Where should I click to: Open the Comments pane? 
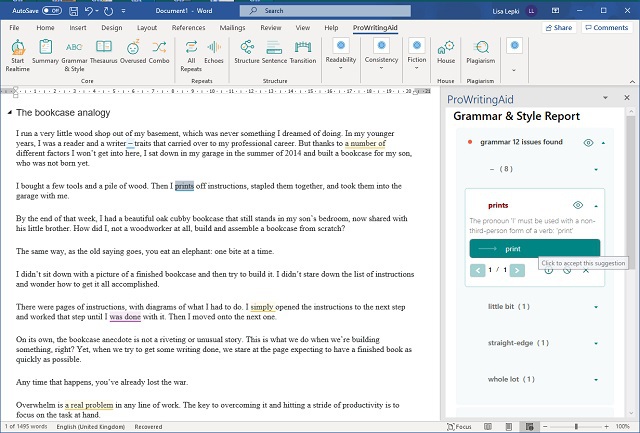pos(607,28)
